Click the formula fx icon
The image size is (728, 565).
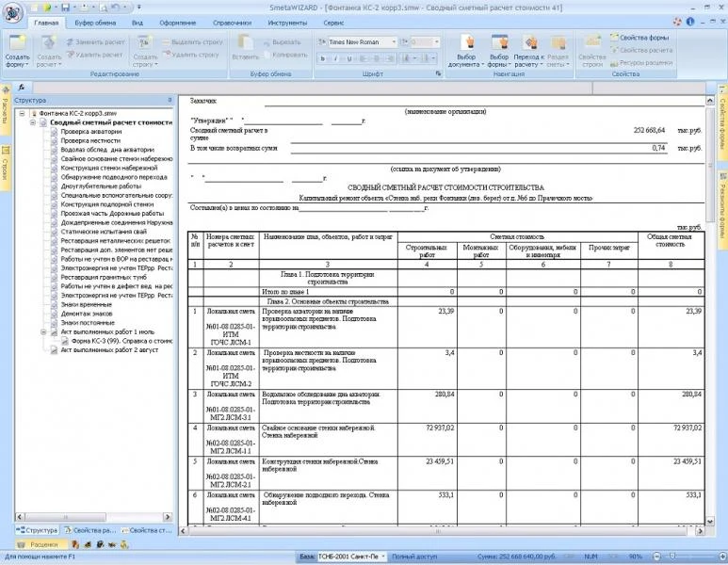[22, 88]
